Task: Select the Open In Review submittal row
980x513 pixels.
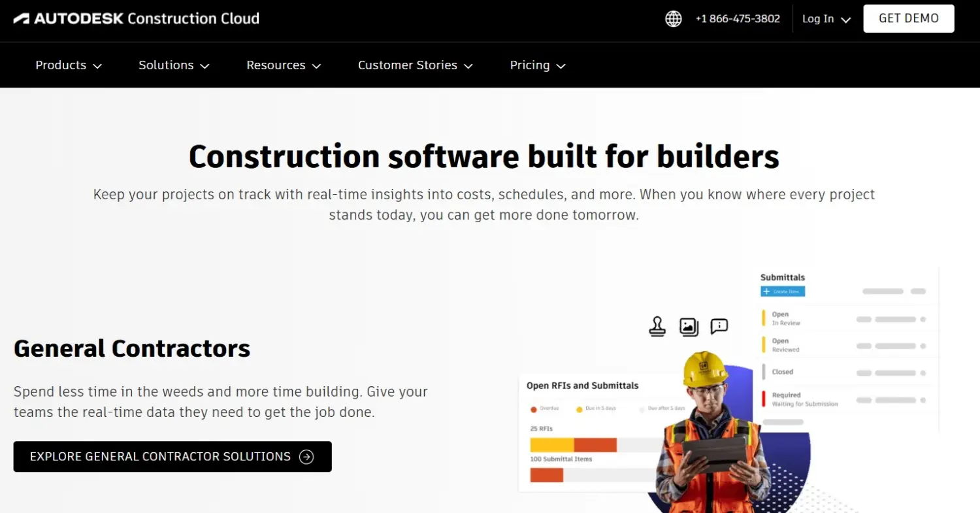Action: pyautogui.click(x=844, y=319)
